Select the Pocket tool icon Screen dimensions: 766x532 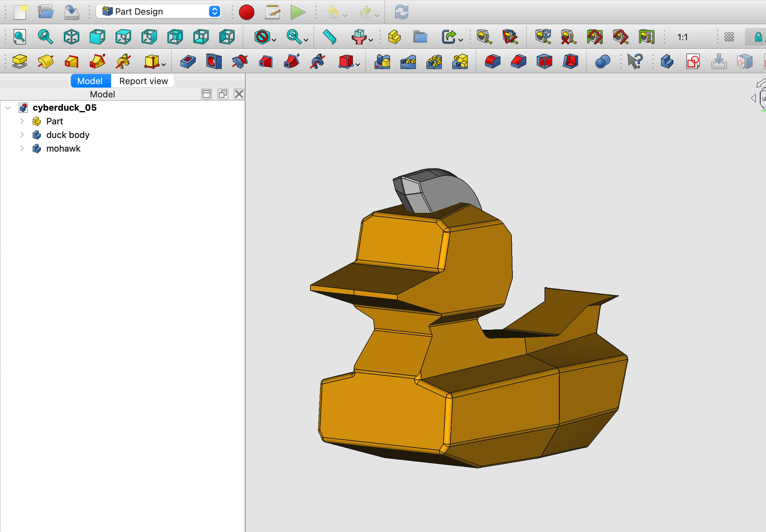(x=188, y=62)
